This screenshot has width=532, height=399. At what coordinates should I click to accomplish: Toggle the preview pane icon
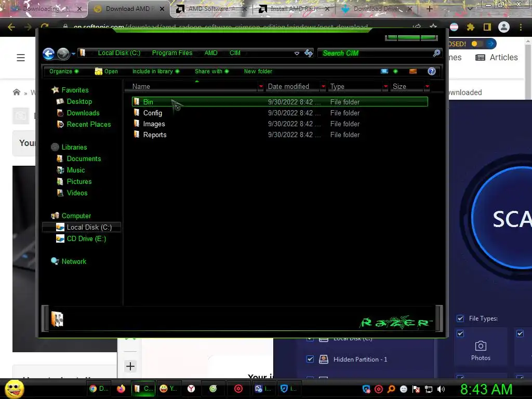coord(413,71)
